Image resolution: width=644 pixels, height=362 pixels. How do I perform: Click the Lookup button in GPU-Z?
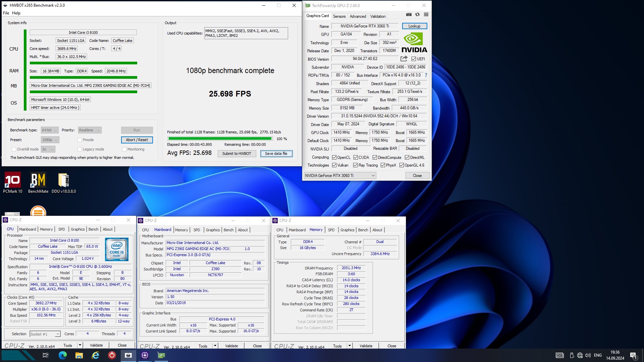coord(414,26)
